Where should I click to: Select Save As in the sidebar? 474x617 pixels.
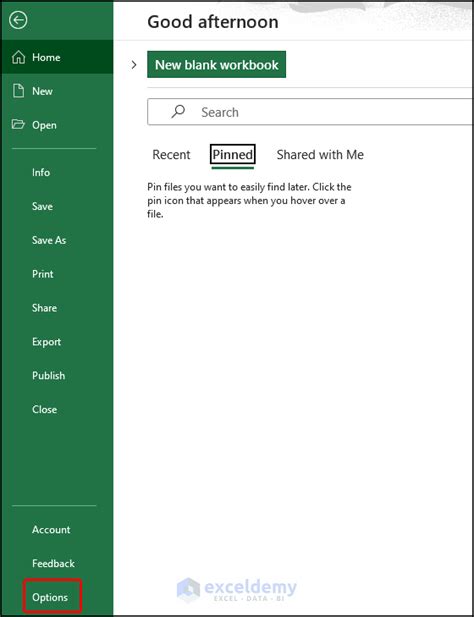[x=49, y=240]
